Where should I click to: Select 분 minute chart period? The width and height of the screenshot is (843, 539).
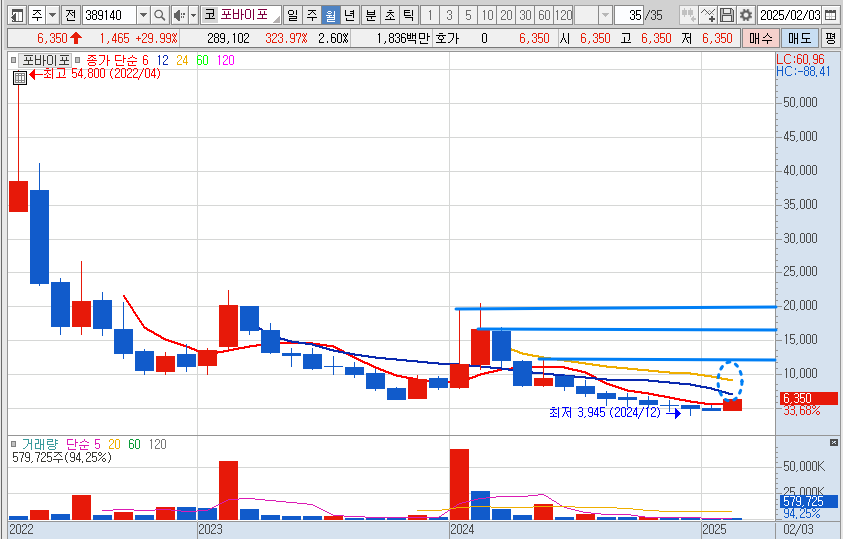pos(370,15)
